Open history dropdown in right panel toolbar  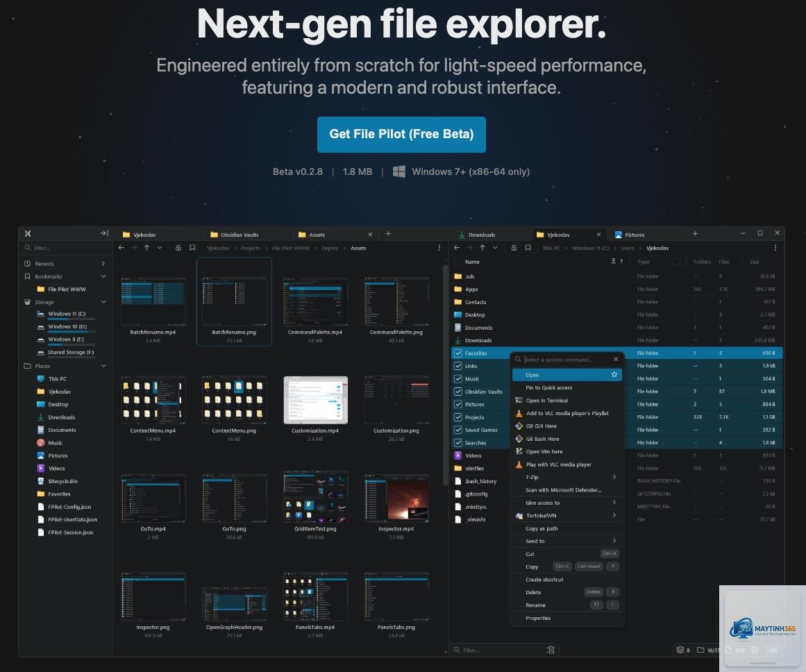pyautogui.click(x=495, y=248)
